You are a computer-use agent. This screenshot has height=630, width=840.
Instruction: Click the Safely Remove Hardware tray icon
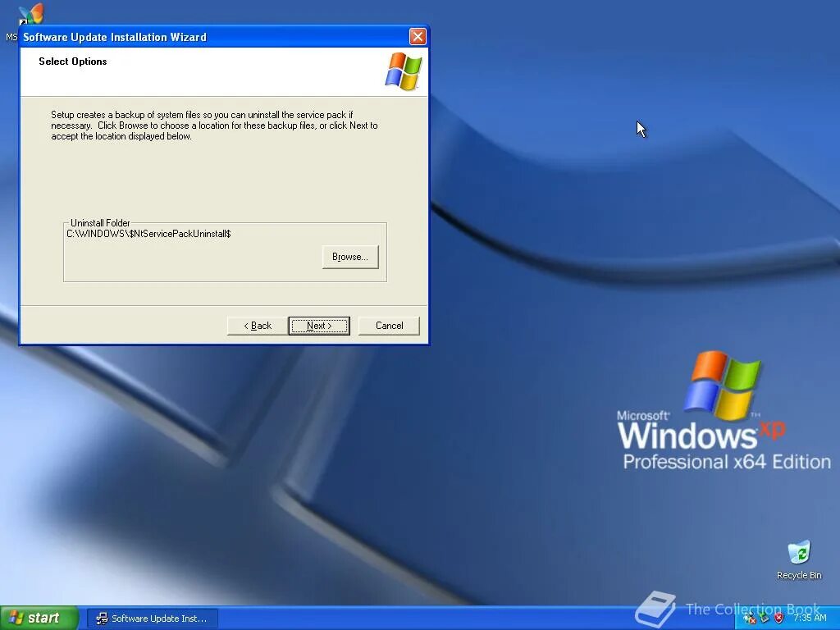tap(765, 619)
